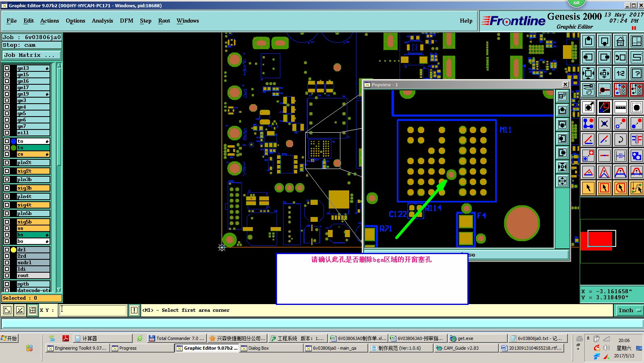Screen dimensions: 644x363
Task: Click the pan down icon
Action: (604, 41)
